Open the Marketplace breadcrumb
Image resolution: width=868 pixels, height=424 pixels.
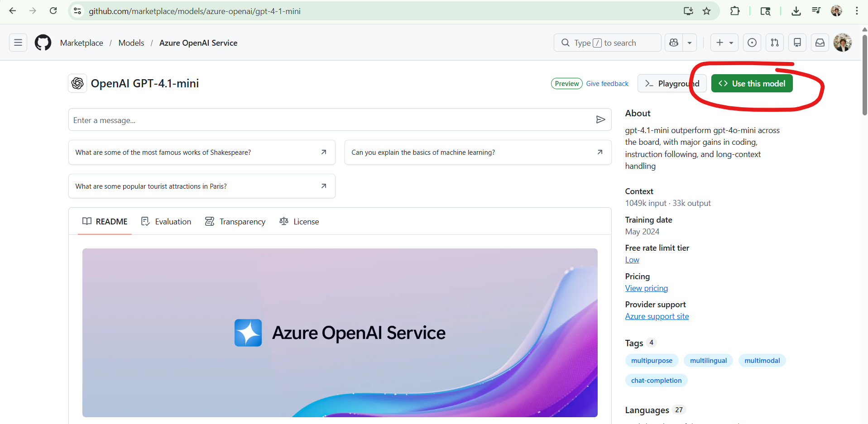click(82, 43)
